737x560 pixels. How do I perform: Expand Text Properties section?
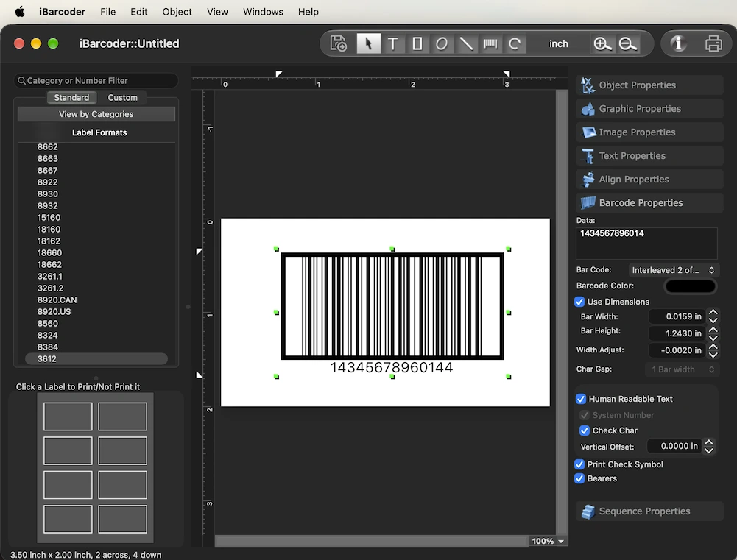click(x=649, y=155)
